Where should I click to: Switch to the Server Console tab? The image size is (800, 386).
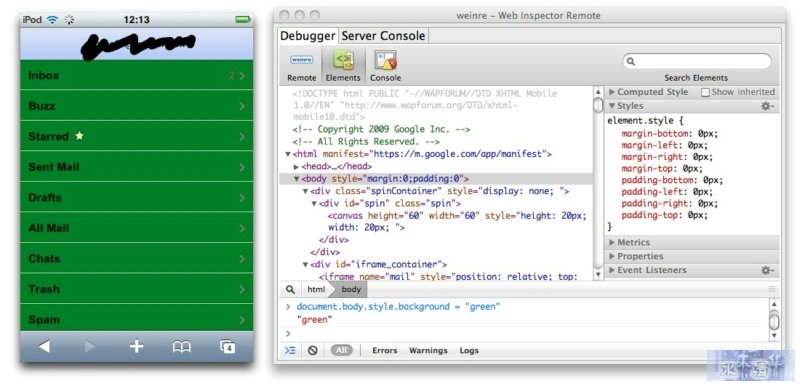click(383, 36)
